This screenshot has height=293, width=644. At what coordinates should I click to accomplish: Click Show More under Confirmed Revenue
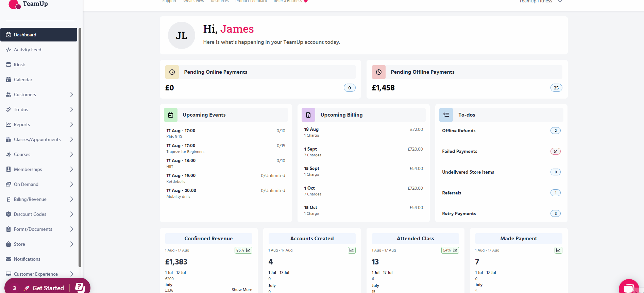pos(242,290)
